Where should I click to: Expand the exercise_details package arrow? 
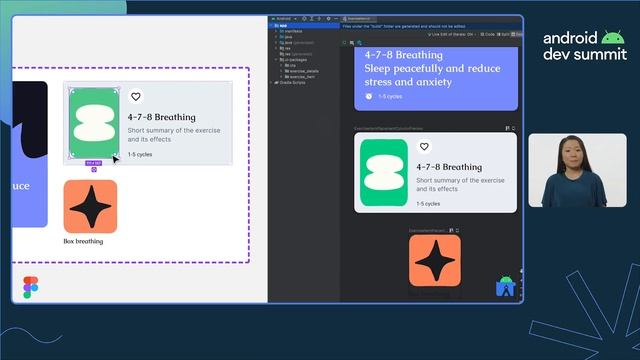point(281,71)
